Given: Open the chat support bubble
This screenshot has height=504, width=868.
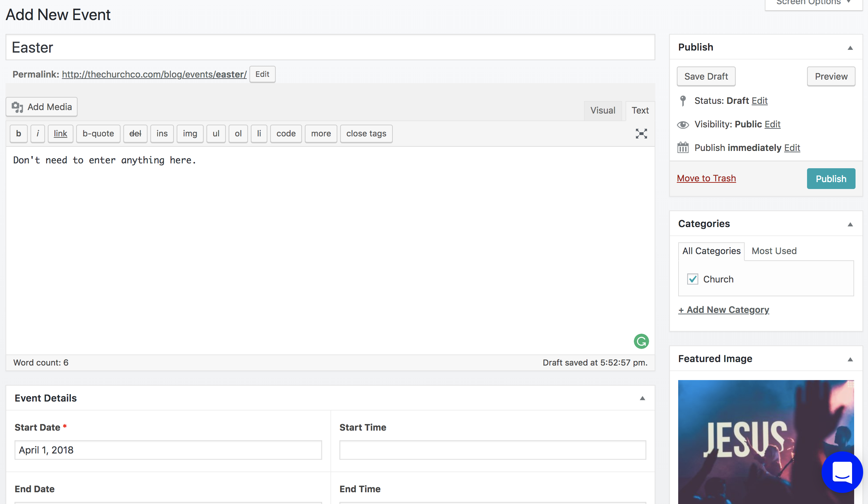Looking at the screenshot, I should tap(842, 472).
